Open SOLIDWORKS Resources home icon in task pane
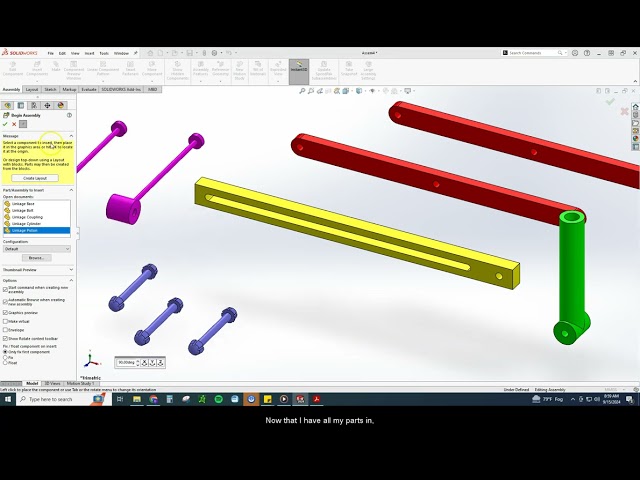 (636, 107)
